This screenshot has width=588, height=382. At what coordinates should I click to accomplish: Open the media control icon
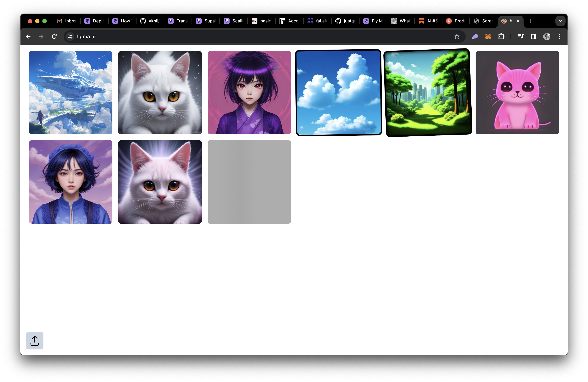[x=520, y=37]
